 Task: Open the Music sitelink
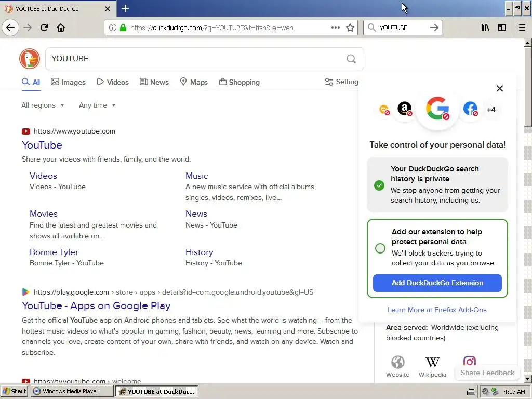(x=197, y=176)
